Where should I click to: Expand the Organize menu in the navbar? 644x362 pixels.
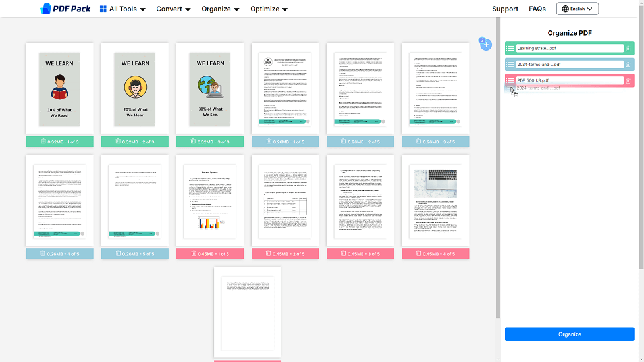(221, 9)
